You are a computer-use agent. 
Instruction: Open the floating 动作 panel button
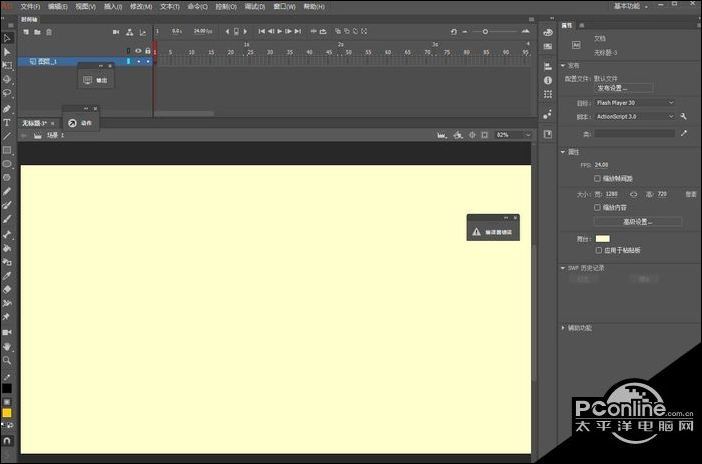point(80,123)
